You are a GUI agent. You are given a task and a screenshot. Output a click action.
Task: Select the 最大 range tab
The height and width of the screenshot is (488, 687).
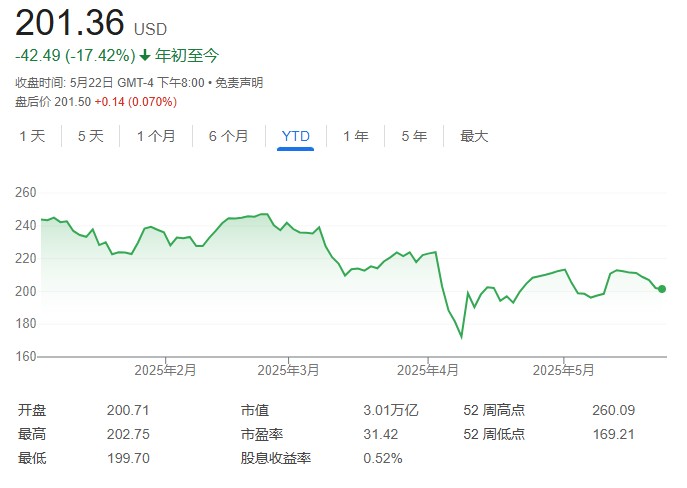point(474,136)
